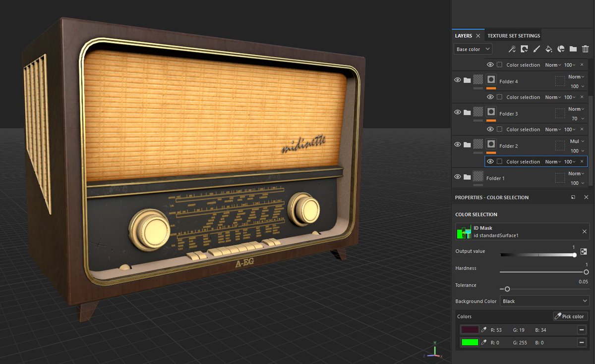Open Background Color Black dropdown
The image size is (595, 364).
click(x=544, y=301)
